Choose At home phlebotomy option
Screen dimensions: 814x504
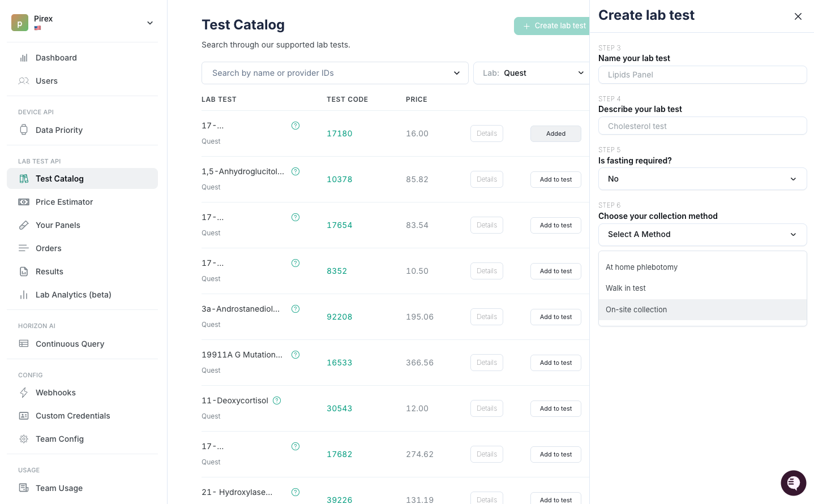pyautogui.click(x=641, y=267)
